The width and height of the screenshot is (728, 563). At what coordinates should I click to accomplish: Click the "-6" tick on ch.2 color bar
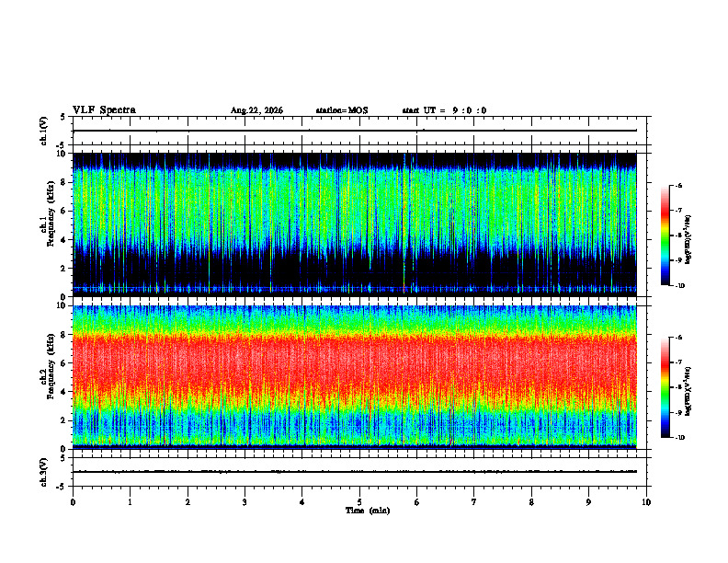coord(678,338)
